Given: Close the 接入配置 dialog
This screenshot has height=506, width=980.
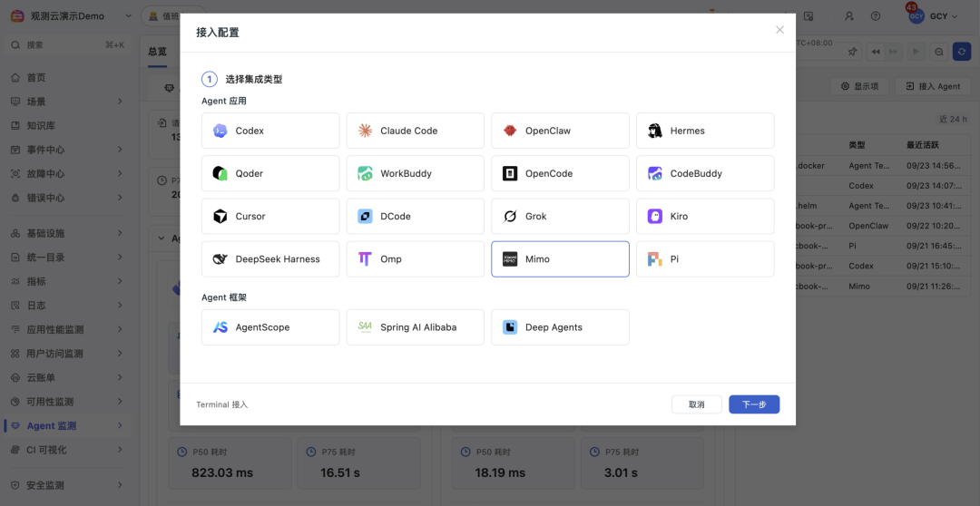Looking at the screenshot, I should coord(779,30).
